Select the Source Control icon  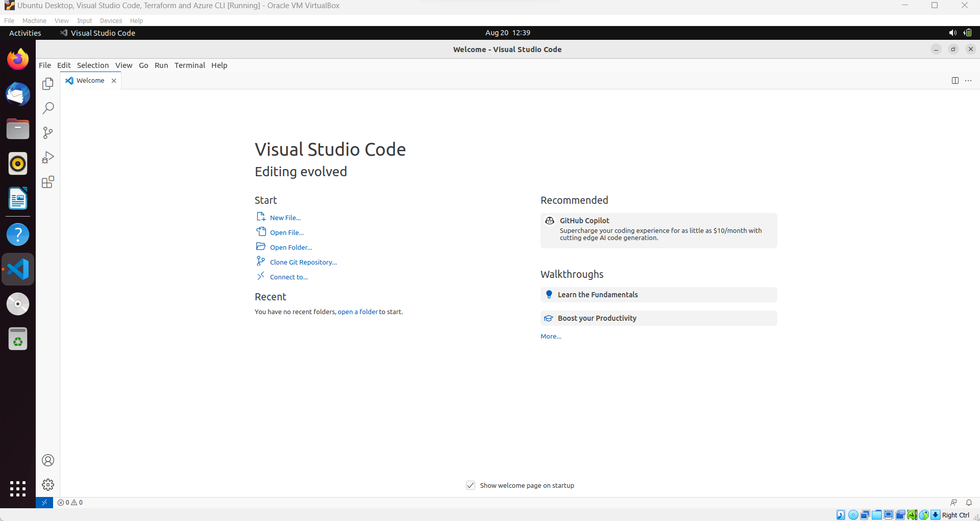47,133
